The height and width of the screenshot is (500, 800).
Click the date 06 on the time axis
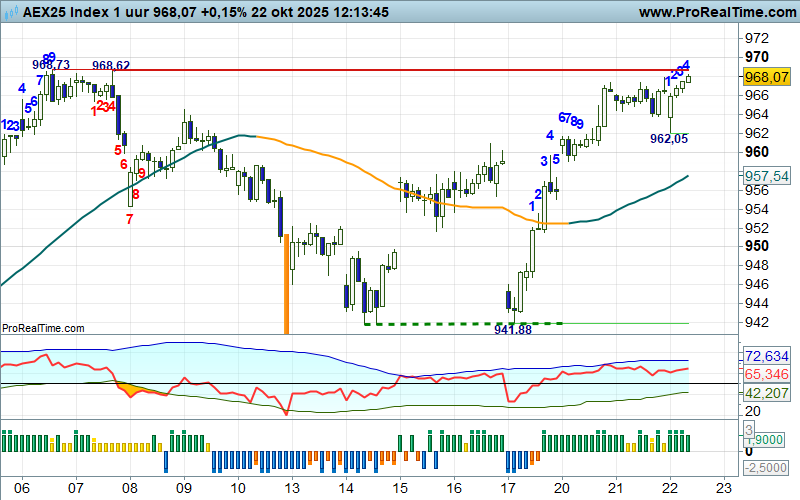[x=21, y=488]
